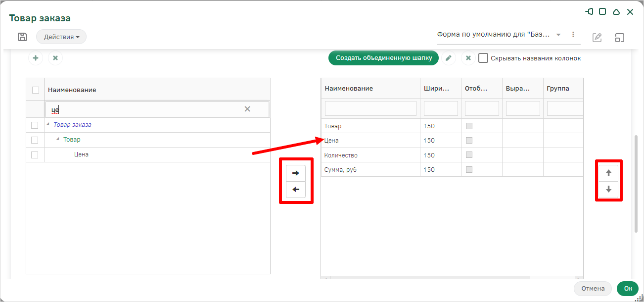Select the Сумма, руб row

click(x=452, y=169)
